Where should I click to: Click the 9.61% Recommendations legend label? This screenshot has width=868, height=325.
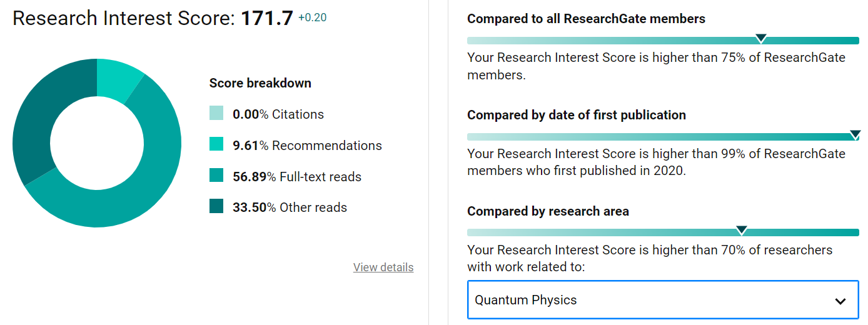click(307, 146)
